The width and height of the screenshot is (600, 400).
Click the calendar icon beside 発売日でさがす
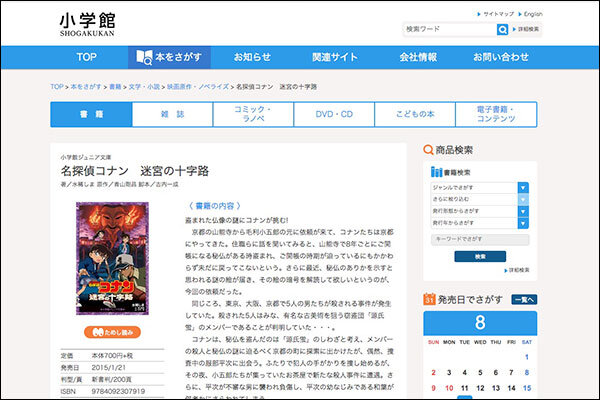pyautogui.click(x=429, y=299)
